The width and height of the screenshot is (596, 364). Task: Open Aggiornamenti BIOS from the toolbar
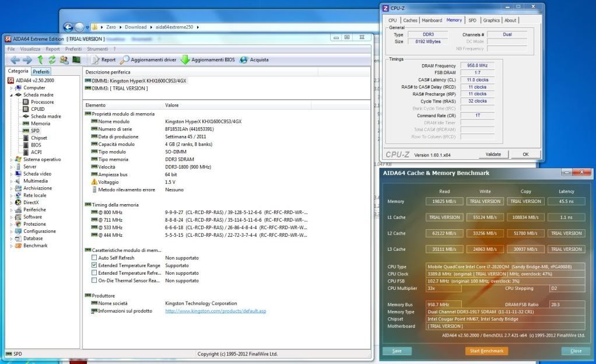point(208,60)
